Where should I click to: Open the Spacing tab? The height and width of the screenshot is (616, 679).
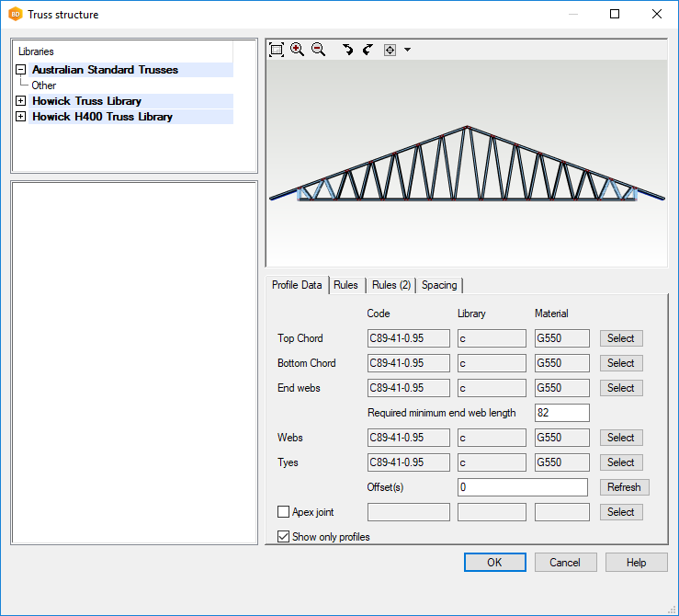pyautogui.click(x=438, y=285)
